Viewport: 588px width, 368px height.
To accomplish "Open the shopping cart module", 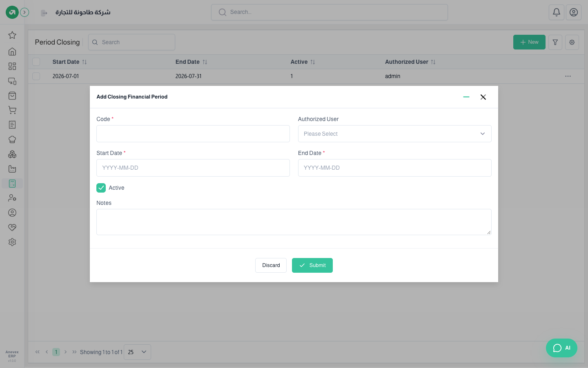I will [12, 110].
